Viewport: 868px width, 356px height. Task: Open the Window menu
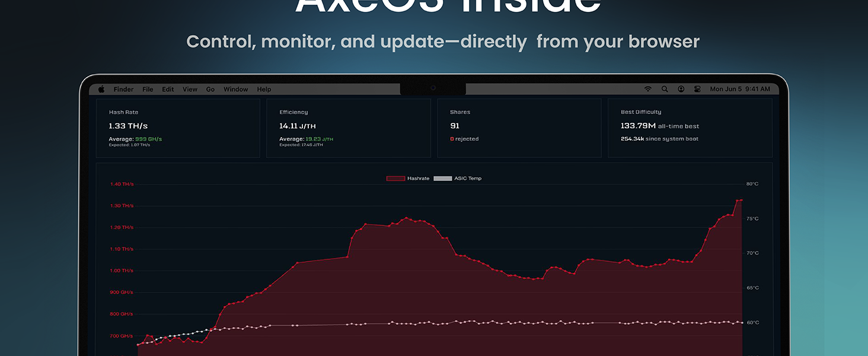tap(235, 90)
